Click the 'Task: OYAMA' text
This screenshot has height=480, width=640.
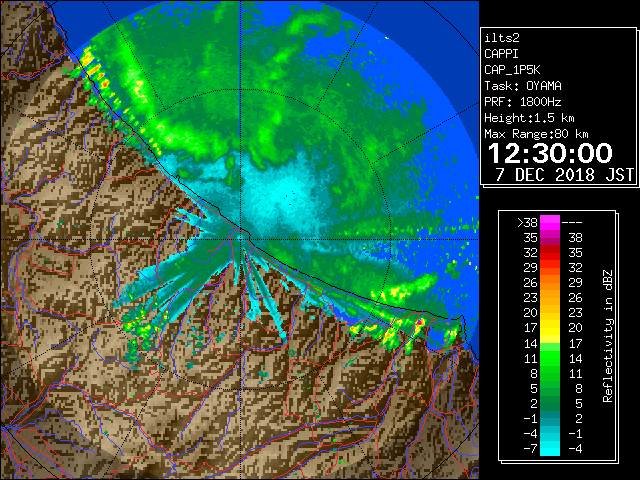pyautogui.click(x=523, y=86)
